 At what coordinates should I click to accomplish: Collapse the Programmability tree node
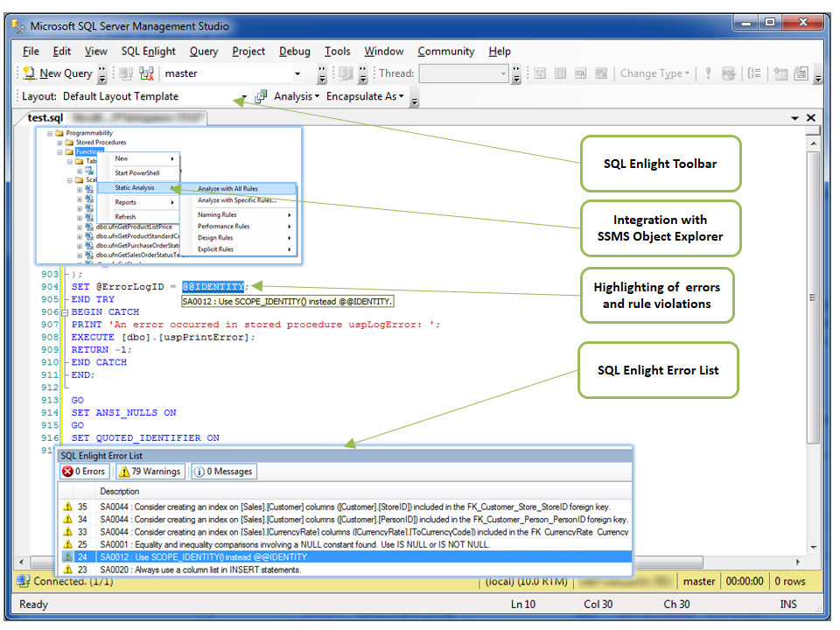click(50, 133)
